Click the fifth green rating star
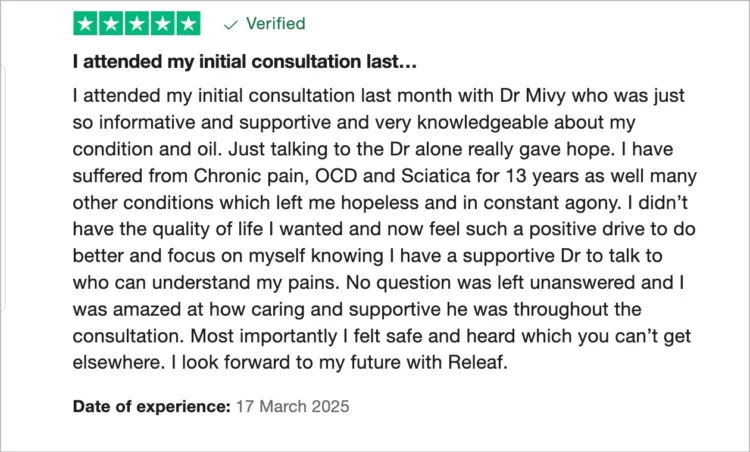 188,23
